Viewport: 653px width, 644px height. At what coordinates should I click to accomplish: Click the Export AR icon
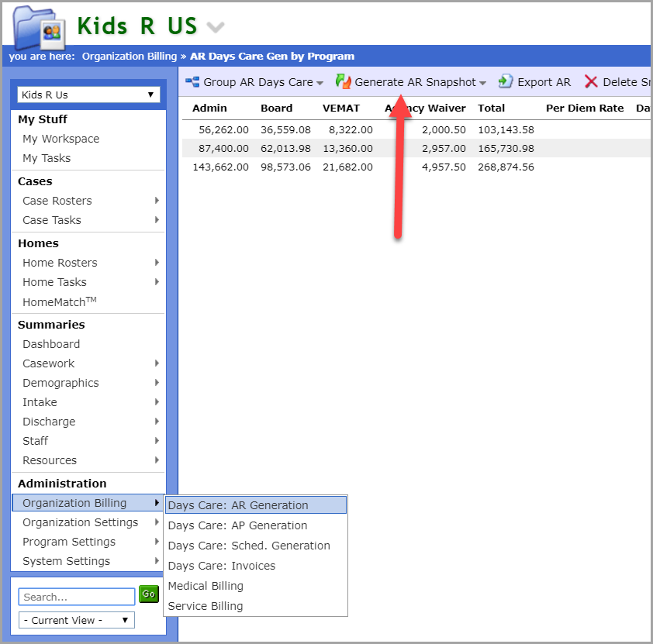tap(506, 81)
